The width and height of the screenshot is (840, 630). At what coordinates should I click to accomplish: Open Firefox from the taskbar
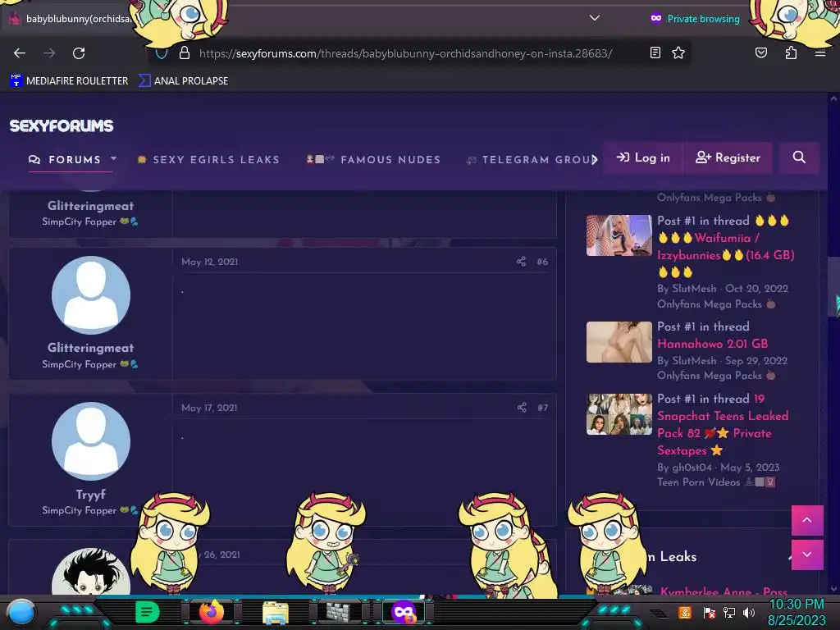coord(212,612)
